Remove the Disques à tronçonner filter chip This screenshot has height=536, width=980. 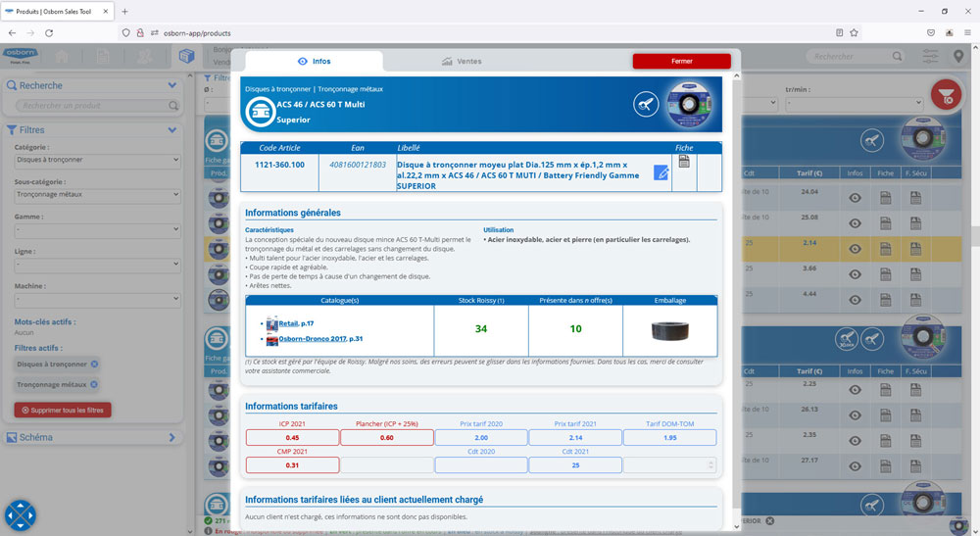94,365
